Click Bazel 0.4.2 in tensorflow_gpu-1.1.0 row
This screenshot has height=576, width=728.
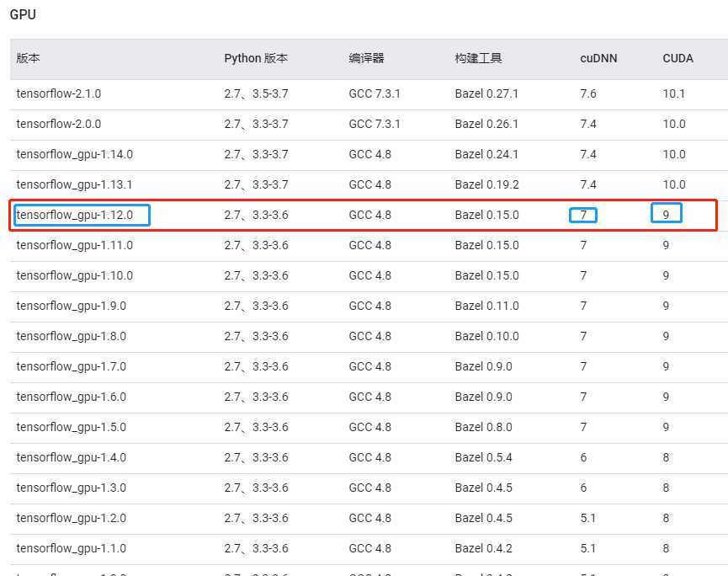click(483, 548)
